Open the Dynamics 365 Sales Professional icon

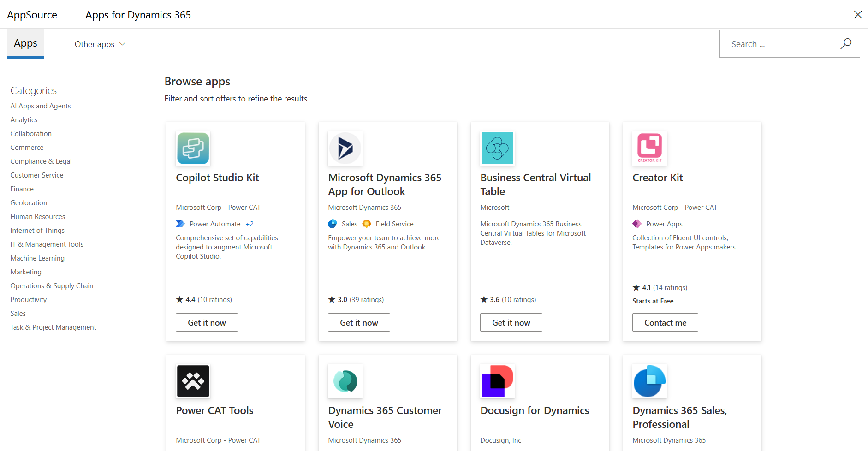click(650, 381)
